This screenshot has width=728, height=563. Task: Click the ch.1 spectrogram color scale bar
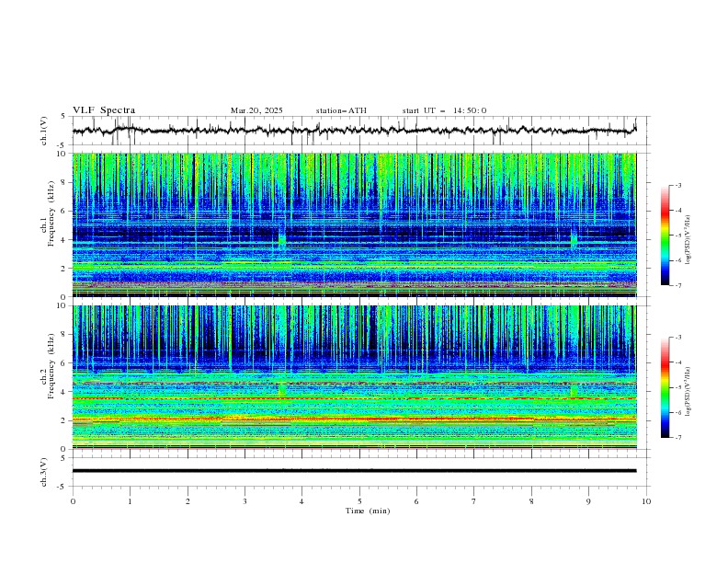coord(665,236)
